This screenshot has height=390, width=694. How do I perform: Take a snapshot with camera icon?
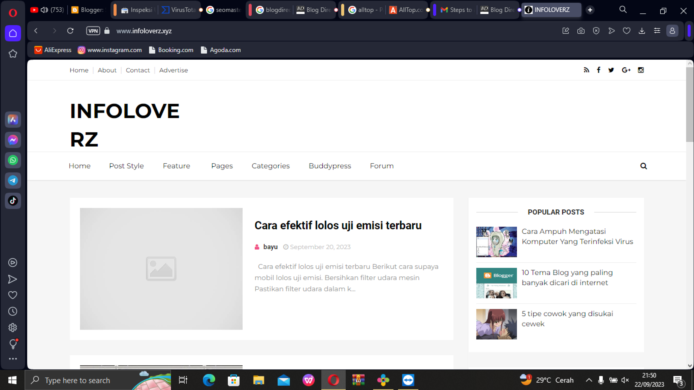pyautogui.click(x=581, y=31)
